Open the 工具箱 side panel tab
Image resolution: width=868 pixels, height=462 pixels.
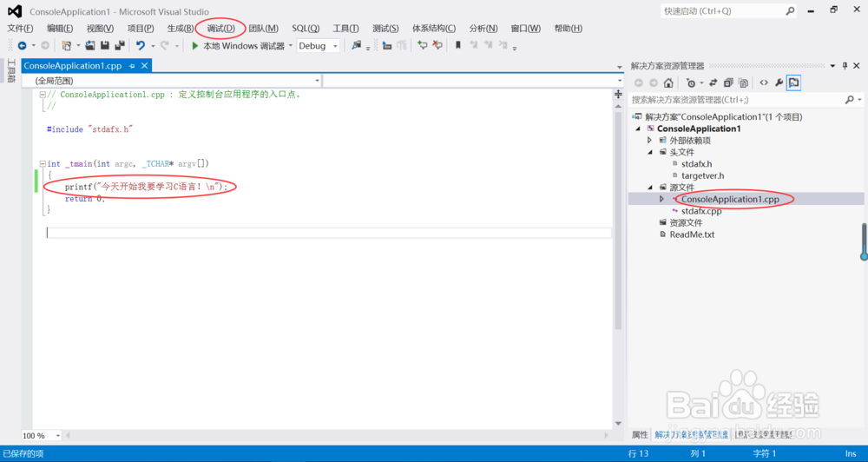[x=11, y=70]
